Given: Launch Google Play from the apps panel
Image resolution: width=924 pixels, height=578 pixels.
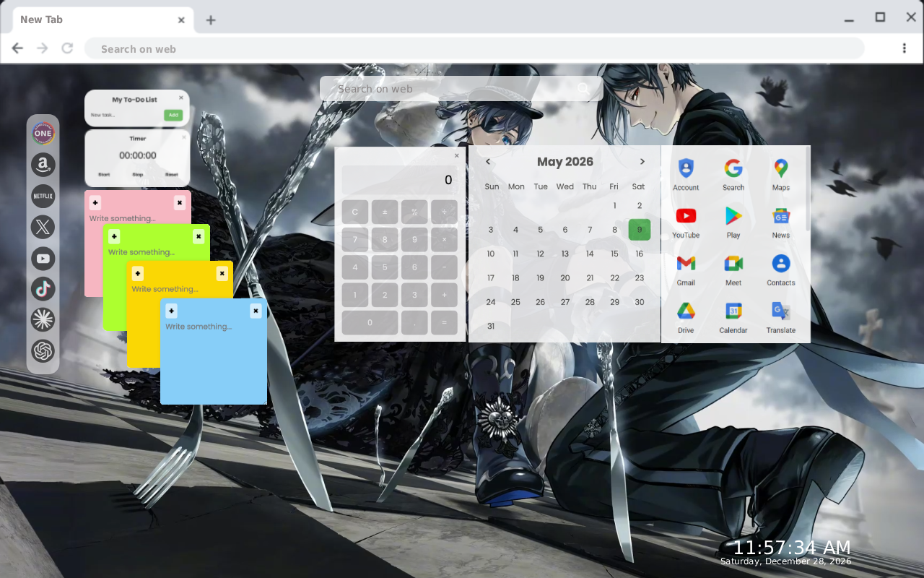Looking at the screenshot, I should point(733,223).
